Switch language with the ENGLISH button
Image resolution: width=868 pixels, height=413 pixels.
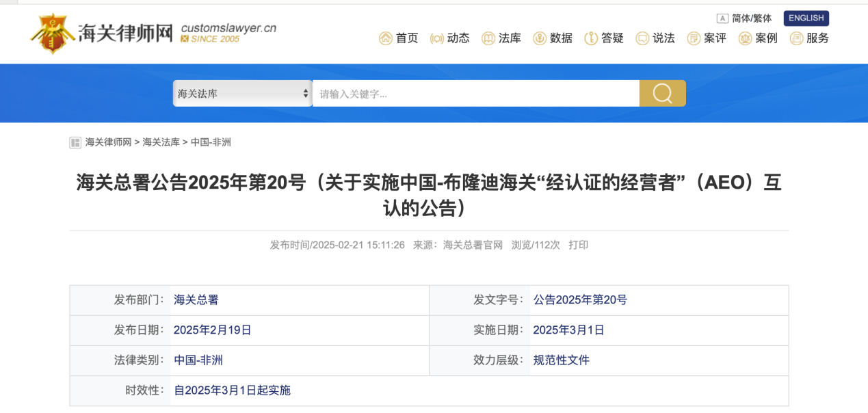coord(806,18)
